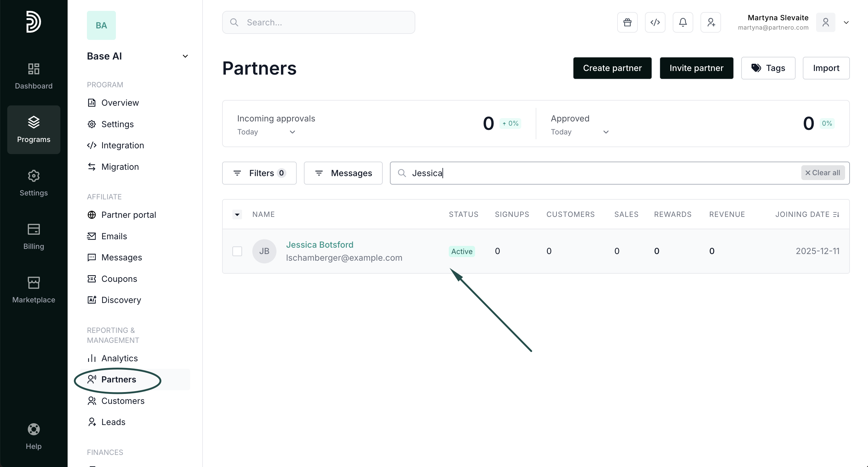Screen dimensions: 868x467
Task: Clear the partner search with Clear all
Action: tap(822, 173)
